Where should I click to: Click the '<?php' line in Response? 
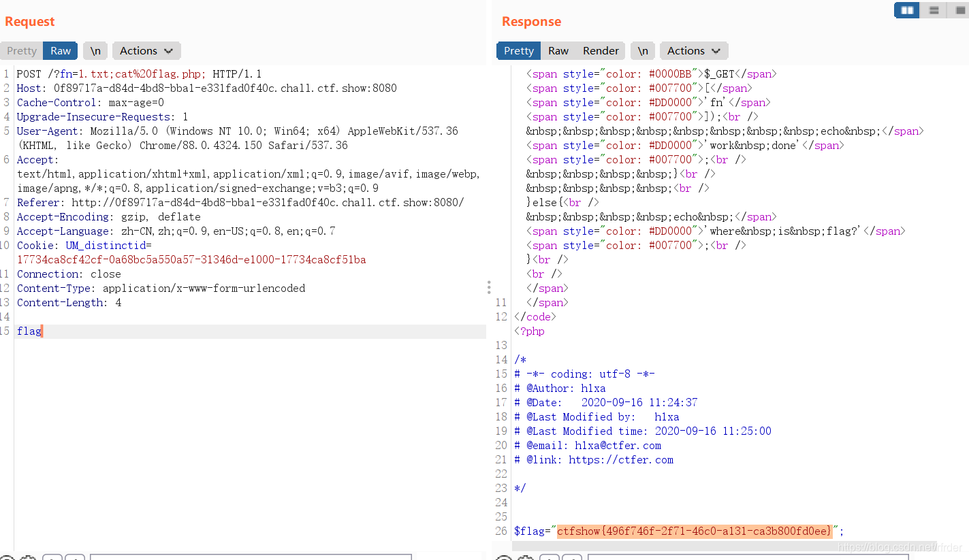(529, 331)
